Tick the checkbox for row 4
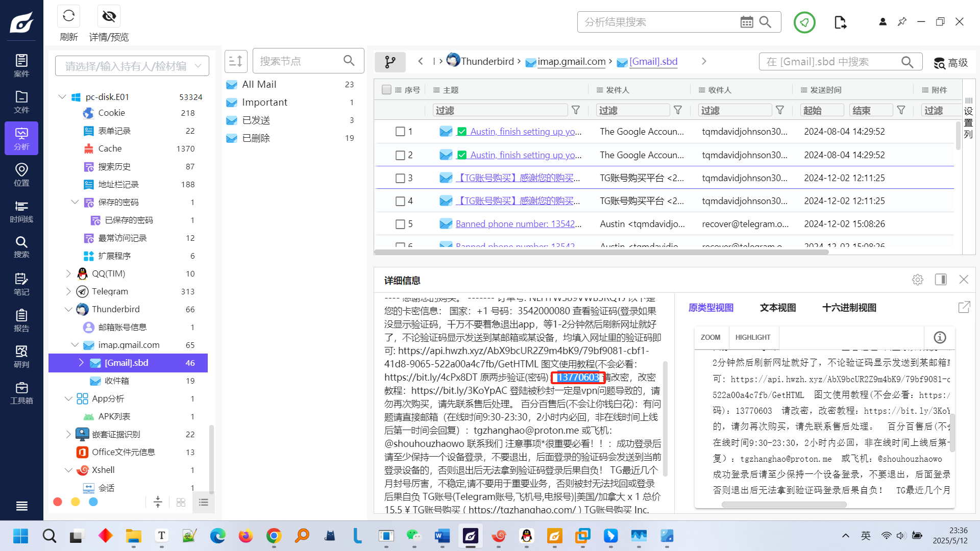 pyautogui.click(x=400, y=201)
